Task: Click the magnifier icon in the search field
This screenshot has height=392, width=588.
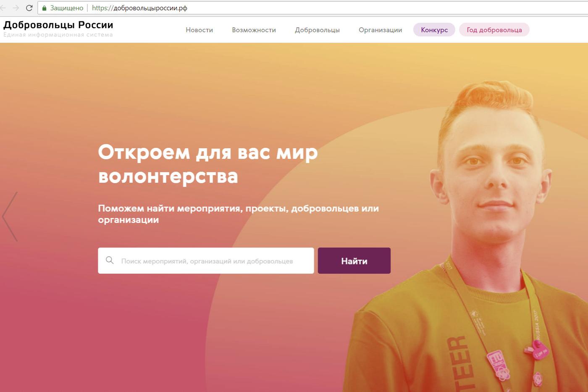Action: pyautogui.click(x=110, y=260)
